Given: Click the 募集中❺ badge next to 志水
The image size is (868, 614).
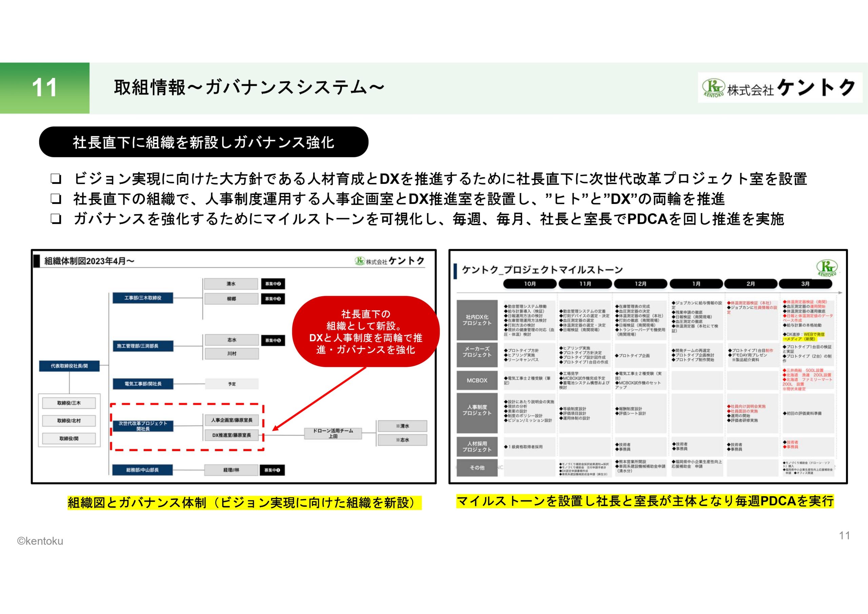Looking at the screenshot, I should [x=273, y=340].
